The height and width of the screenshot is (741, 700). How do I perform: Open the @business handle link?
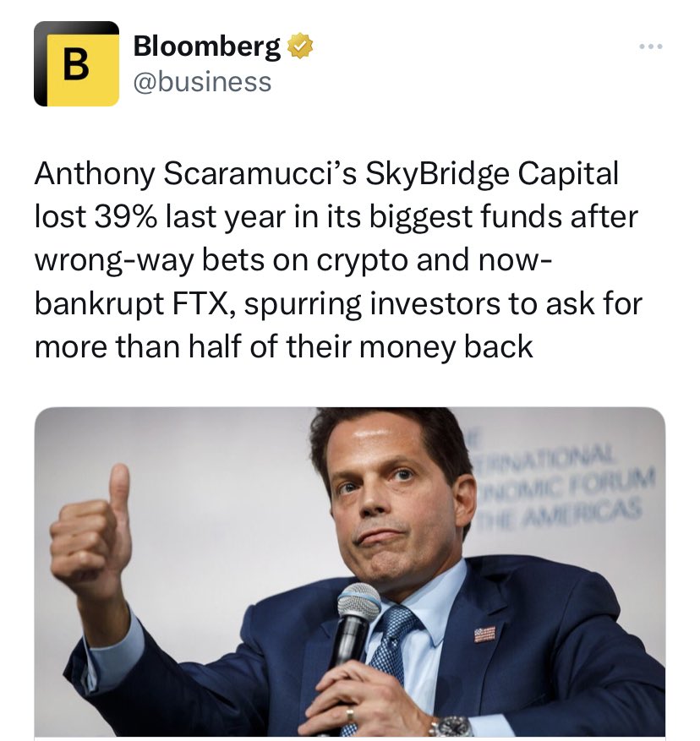[x=203, y=82]
